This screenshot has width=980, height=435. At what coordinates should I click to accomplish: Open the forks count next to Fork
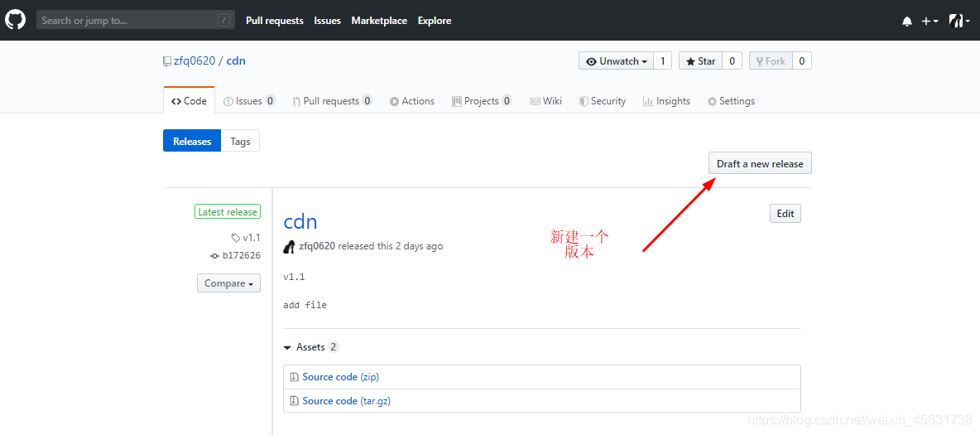click(802, 60)
